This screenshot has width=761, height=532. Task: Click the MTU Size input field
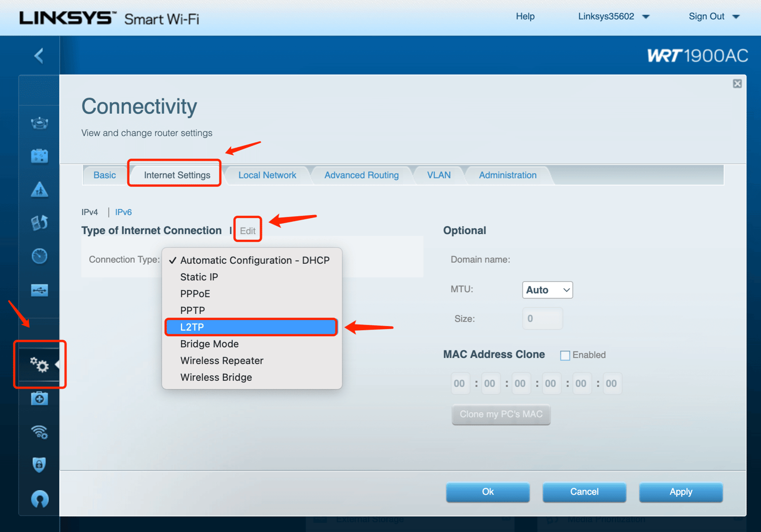click(542, 319)
